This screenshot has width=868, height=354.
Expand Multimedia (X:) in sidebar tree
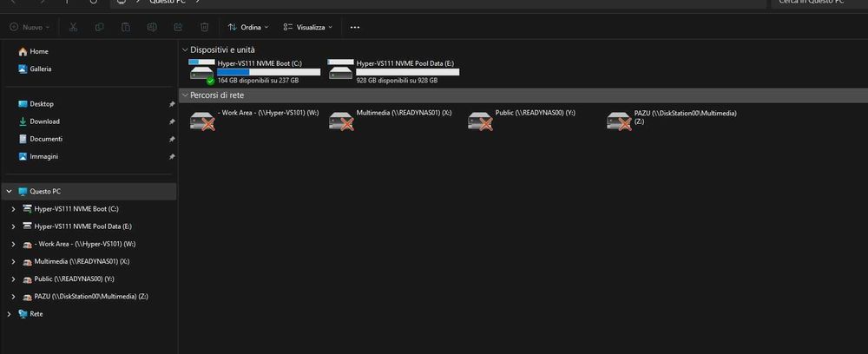(13, 262)
